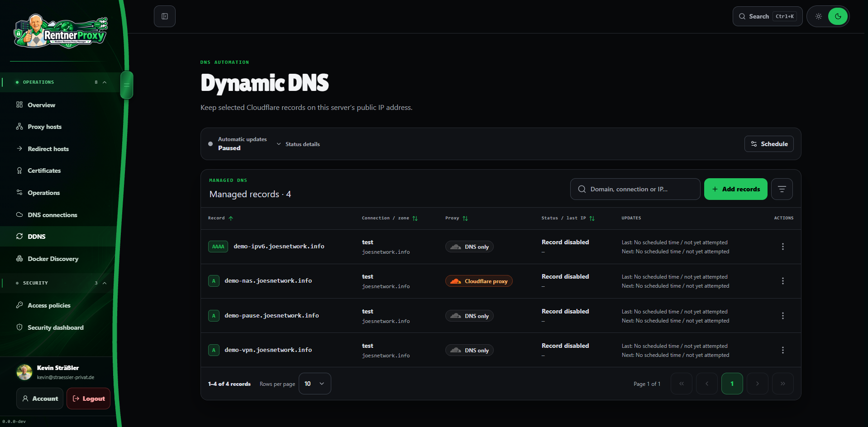Screen dimensions: 868x427
Task: Click demo-pause.joesnetwork.info record name
Action: tap(272, 316)
